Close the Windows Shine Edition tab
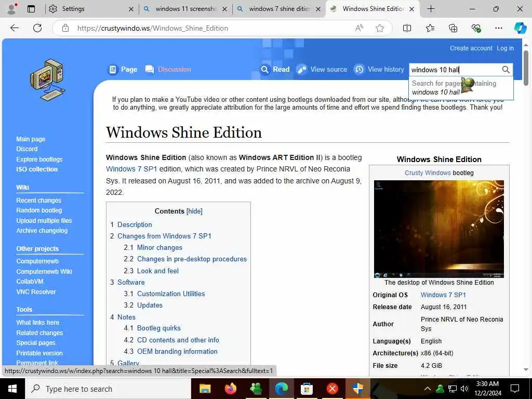 coord(411,9)
